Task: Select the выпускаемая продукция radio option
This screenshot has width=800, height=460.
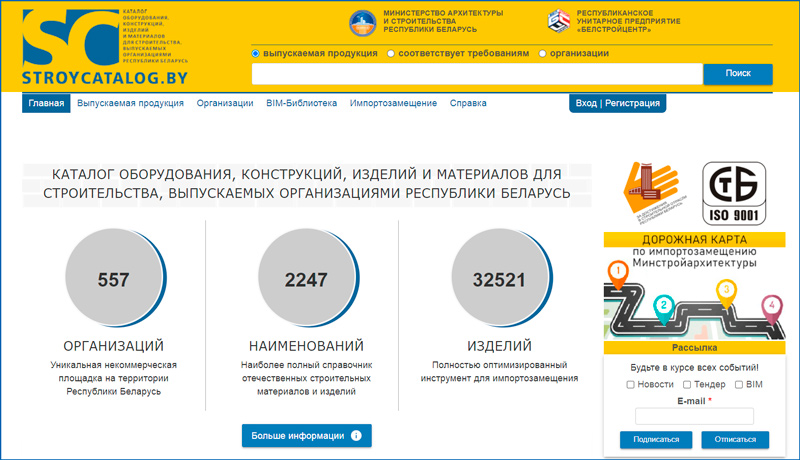Action: tap(256, 53)
